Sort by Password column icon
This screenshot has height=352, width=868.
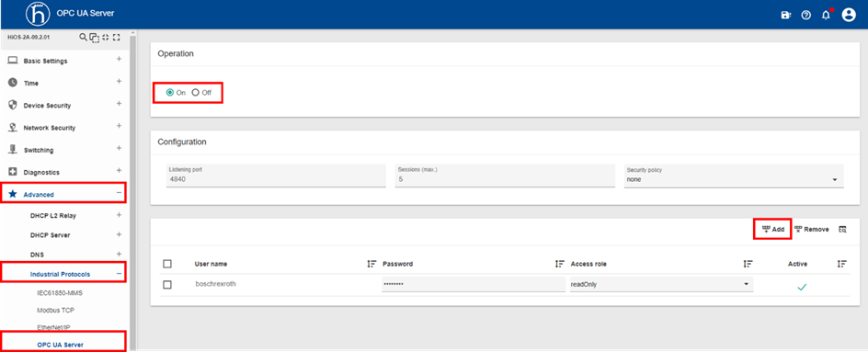560,264
